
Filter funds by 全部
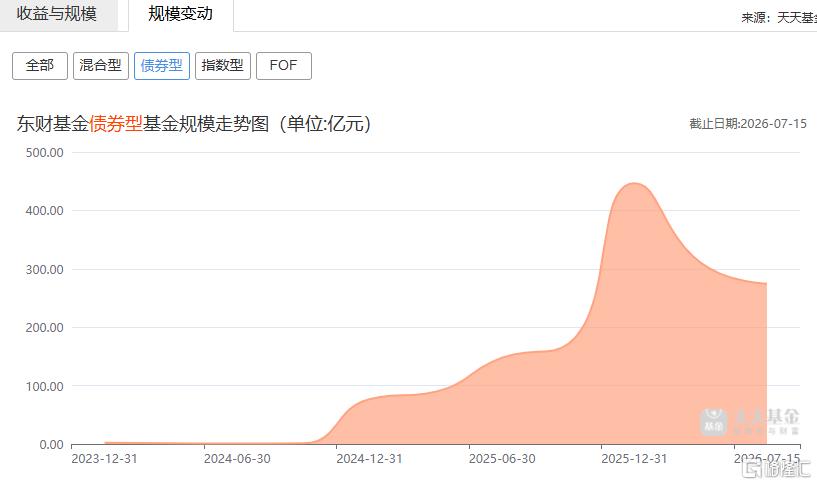[40, 66]
